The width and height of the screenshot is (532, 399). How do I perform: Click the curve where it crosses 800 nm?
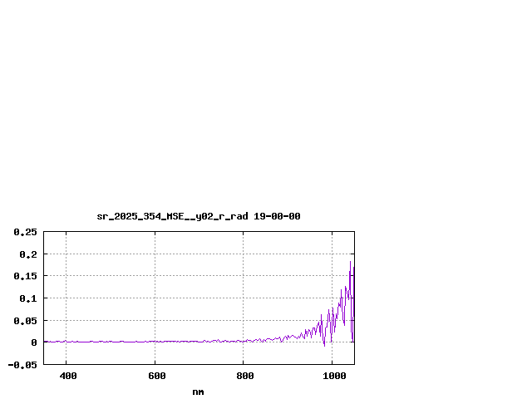tap(244, 341)
